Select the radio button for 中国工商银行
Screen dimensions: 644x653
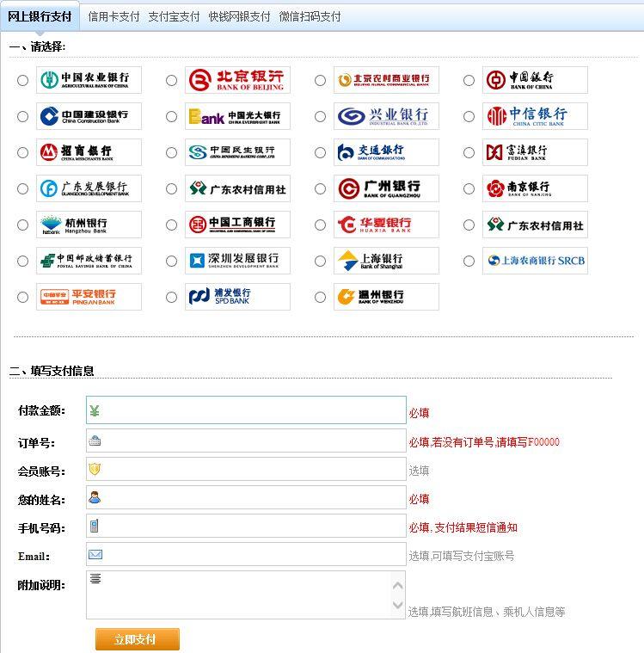click(x=171, y=225)
